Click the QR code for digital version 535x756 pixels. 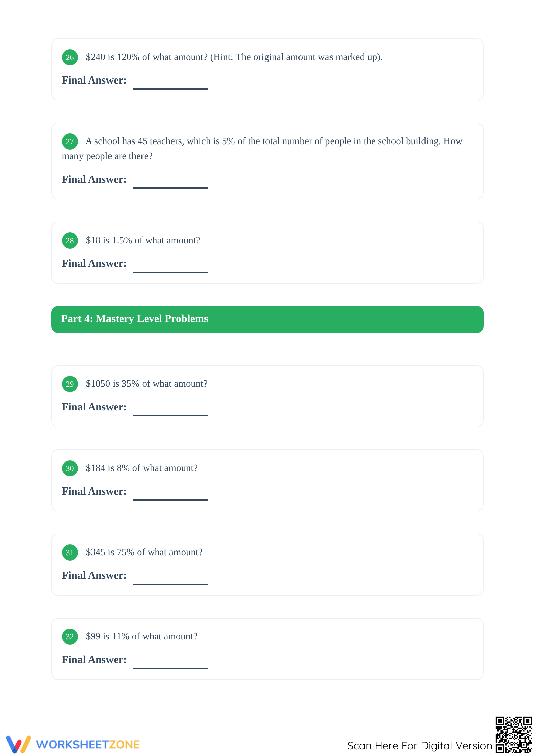513,734
